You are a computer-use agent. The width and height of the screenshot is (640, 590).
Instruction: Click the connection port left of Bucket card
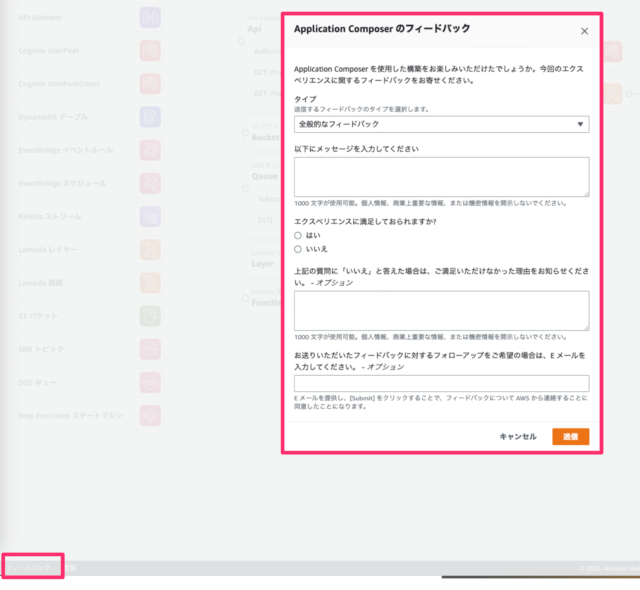(x=245, y=133)
